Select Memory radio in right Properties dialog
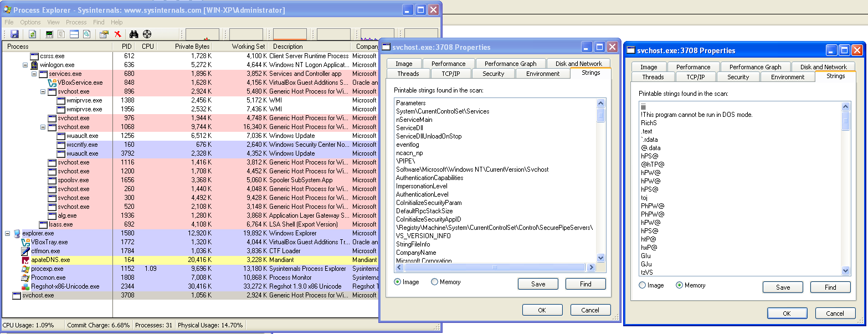 680,285
